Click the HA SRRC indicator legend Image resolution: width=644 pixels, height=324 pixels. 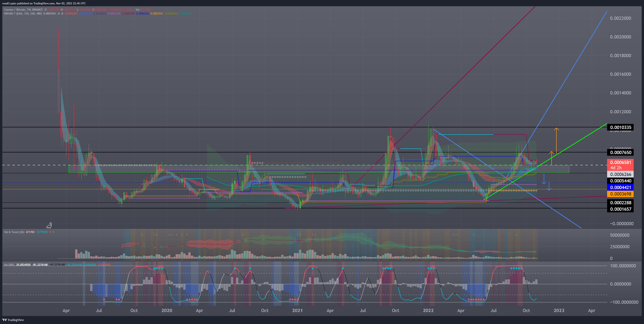[x=9, y=265]
